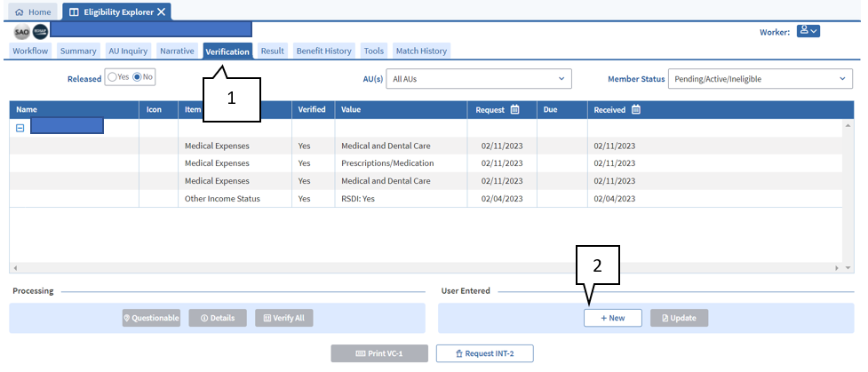Click the Print VC-1 button
The width and height of the screenshot is (868, 372).
379,353
